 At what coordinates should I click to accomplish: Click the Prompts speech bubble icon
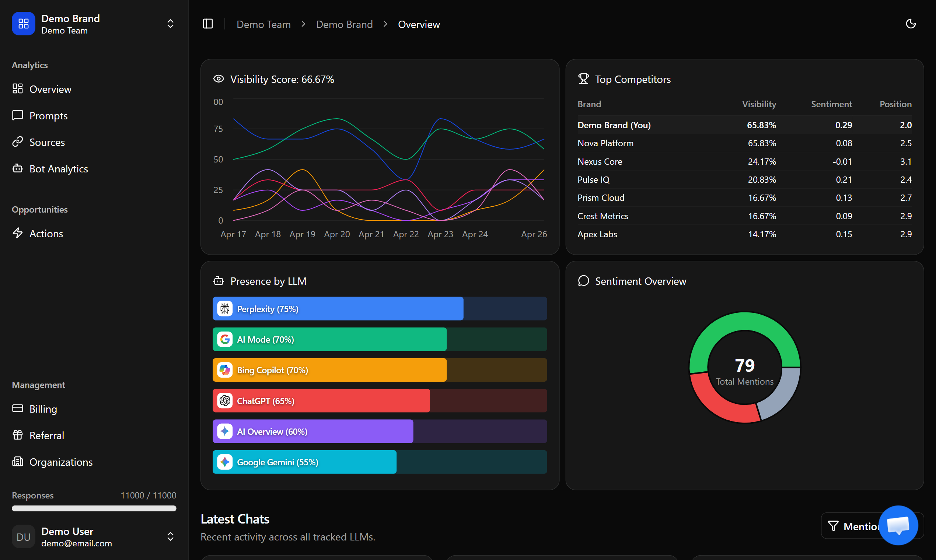tap(18, 115)
